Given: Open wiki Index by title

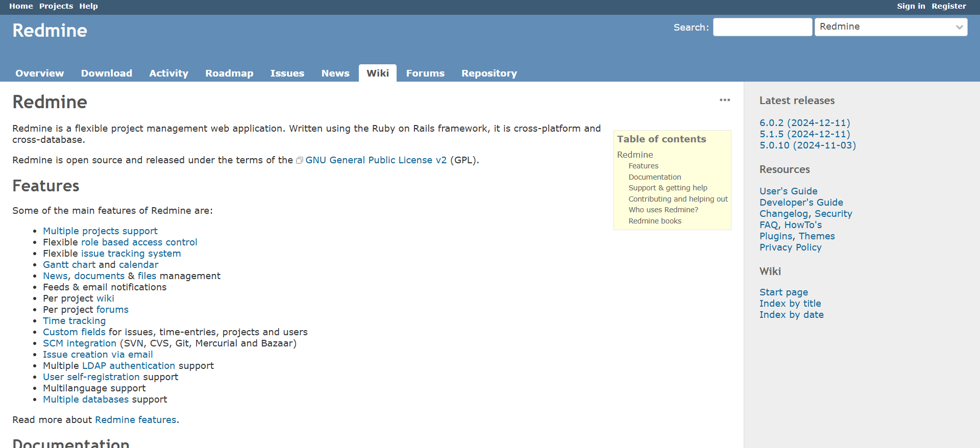Looking at the screenshot, I should 790,304.
